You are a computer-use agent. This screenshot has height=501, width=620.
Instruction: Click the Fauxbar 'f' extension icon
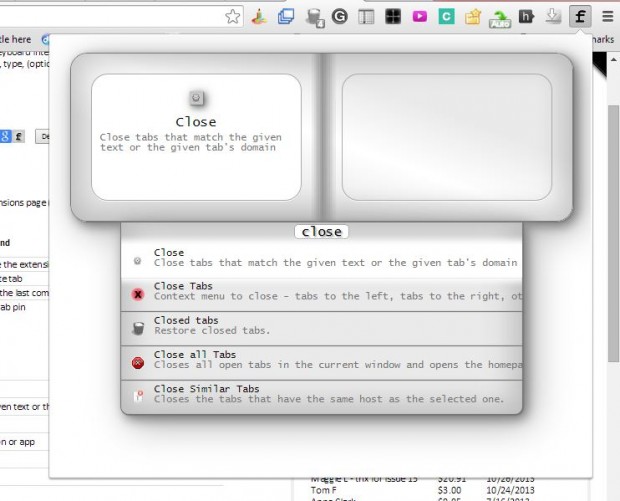coord(580,16)
